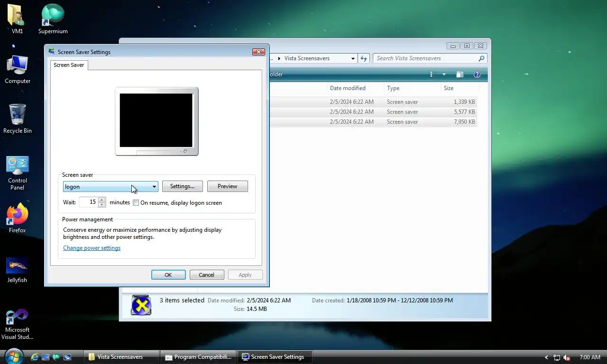607x364 pixels.
Task: Click the 'Change power settings' link
Action: tap(92, 248)
